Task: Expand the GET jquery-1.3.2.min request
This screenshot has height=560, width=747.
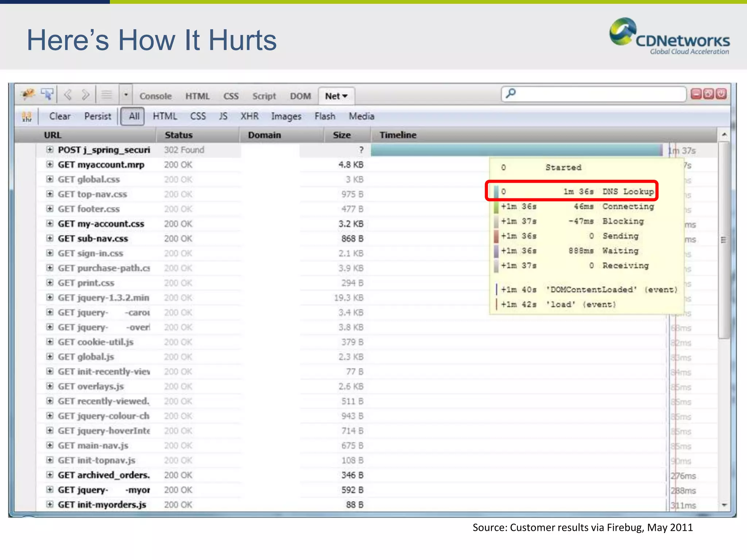Action: [x=50, y=298]
